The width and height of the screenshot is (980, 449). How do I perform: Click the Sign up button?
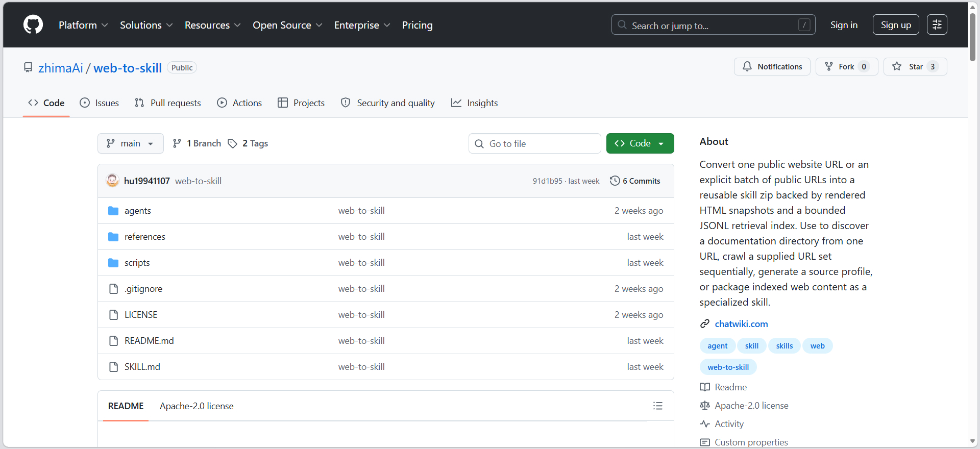(896, 24)
